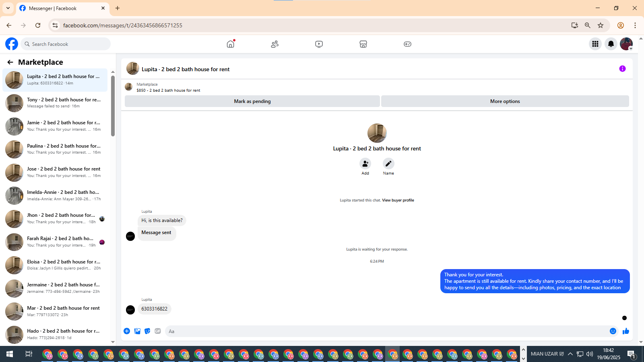Open Mar conversation in list
Image resolution: width=644 pixels, height=362 pixels.
tap(55, 311)
